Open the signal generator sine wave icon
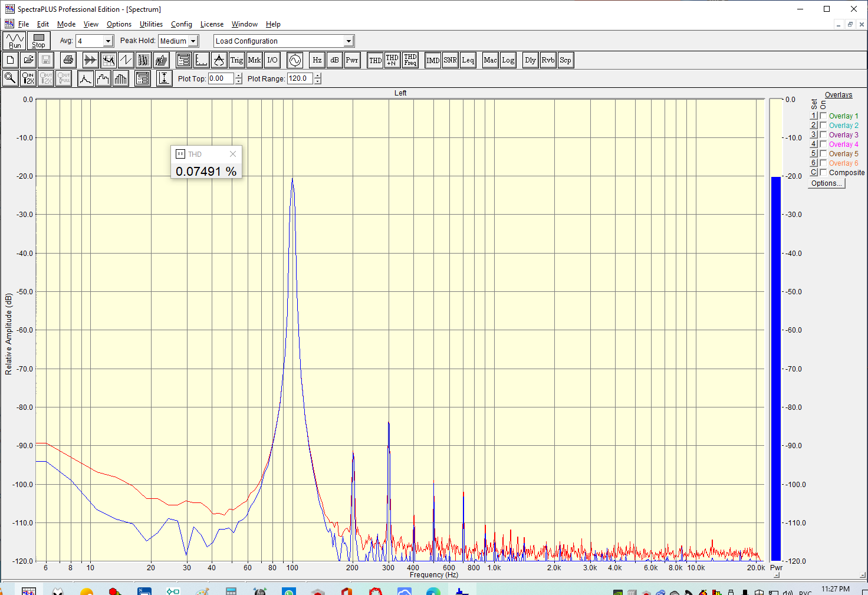 point(295,60)
